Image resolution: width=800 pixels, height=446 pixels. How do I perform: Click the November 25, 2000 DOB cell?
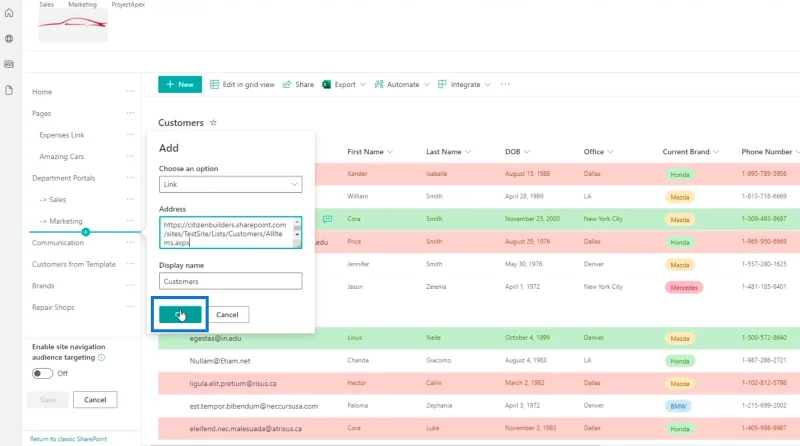pos(532,219)
